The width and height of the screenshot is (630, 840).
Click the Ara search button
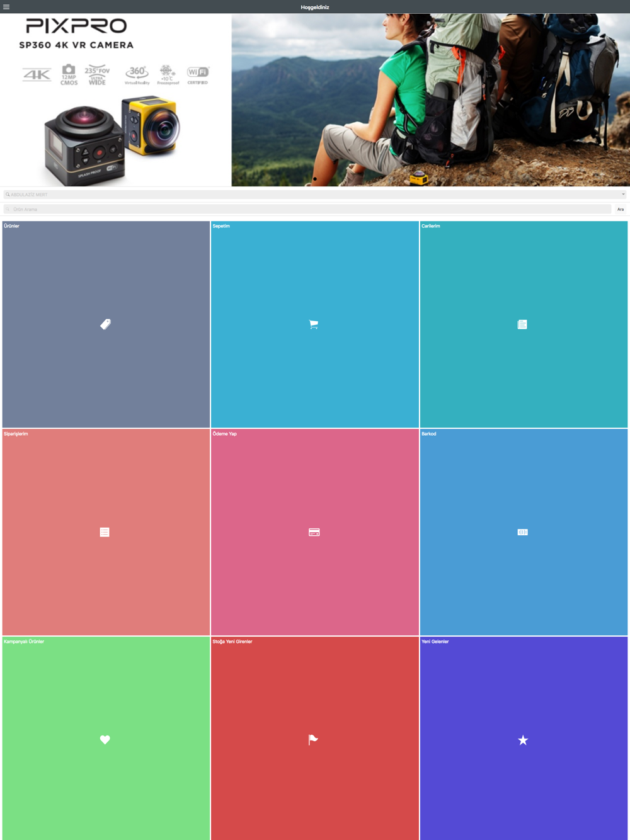(x=621, y=209)
